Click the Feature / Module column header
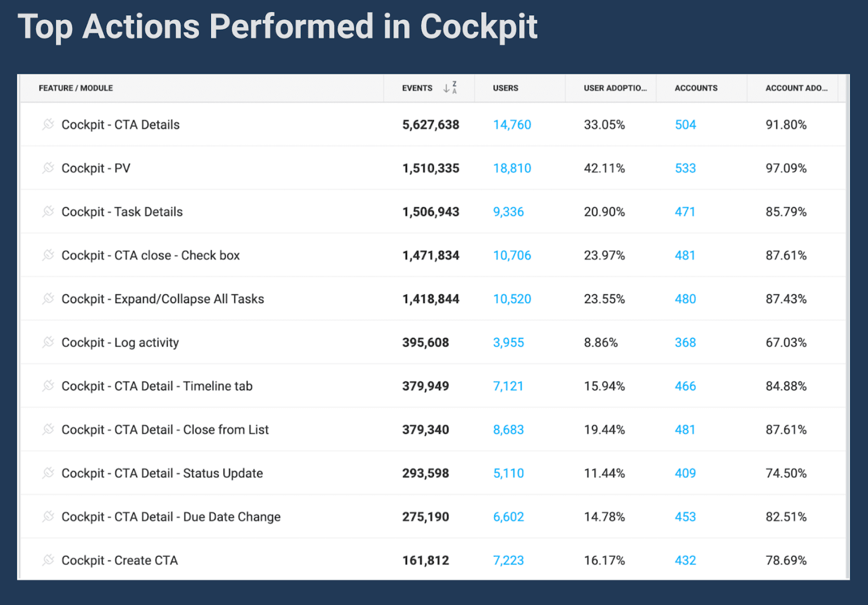Image resolution: width=868 pixels, height=605 pixels. 75,88
